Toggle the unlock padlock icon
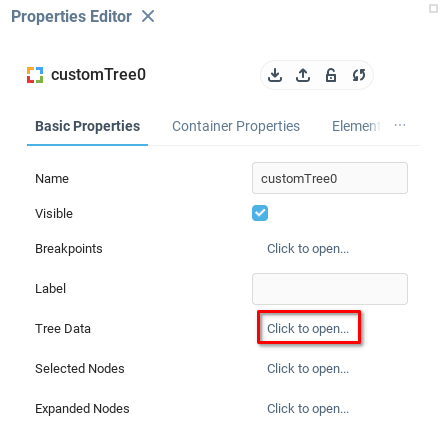This screenshot has width=442, height=425. pos(331,75)
